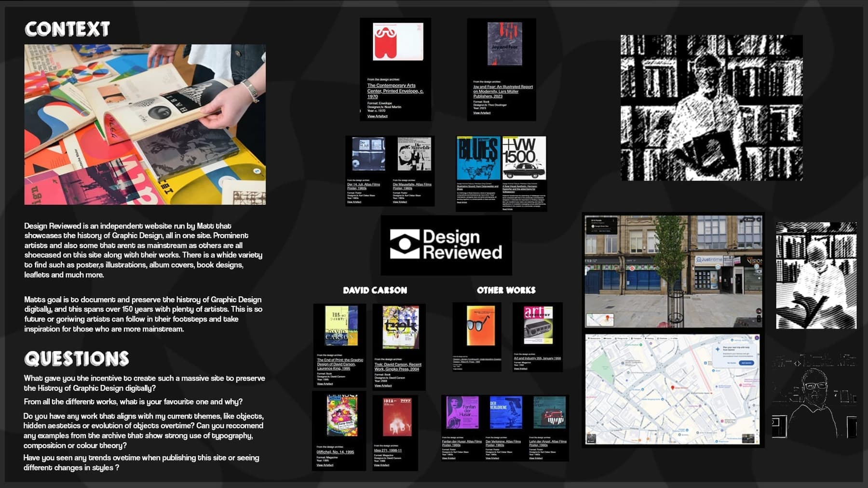Click the orange sunglasses poster image
868x488 pixels.
coord(480,326)
